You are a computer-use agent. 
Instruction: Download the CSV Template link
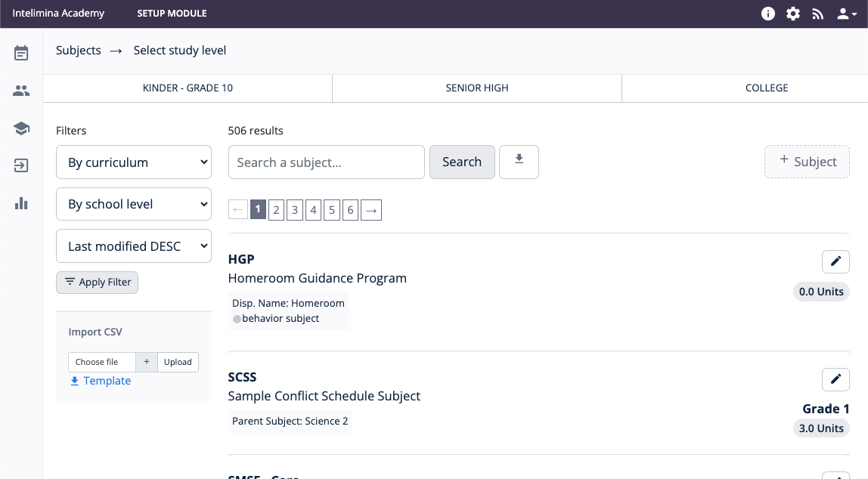pos(101,381)
